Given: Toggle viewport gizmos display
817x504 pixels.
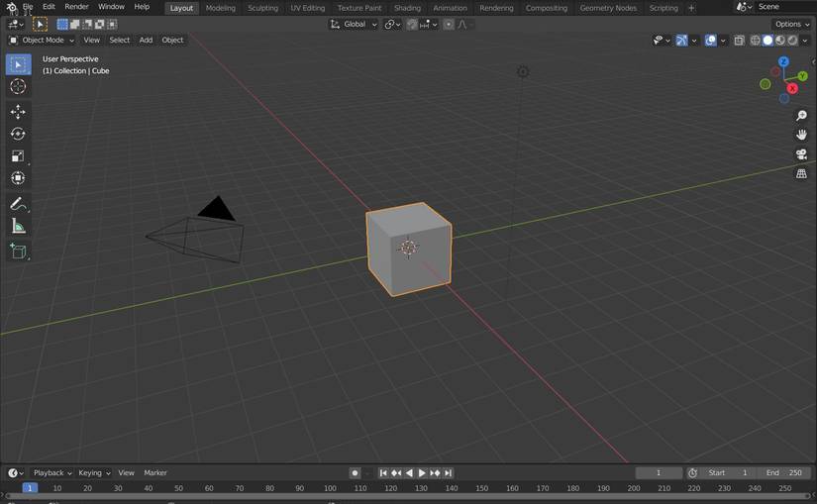Looking at the screenshot, I should click(681, 41).
